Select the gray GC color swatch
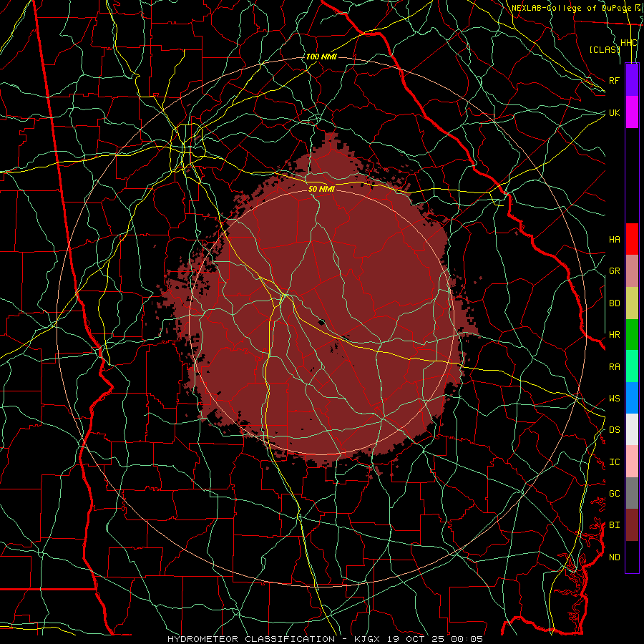 point(632,493)
